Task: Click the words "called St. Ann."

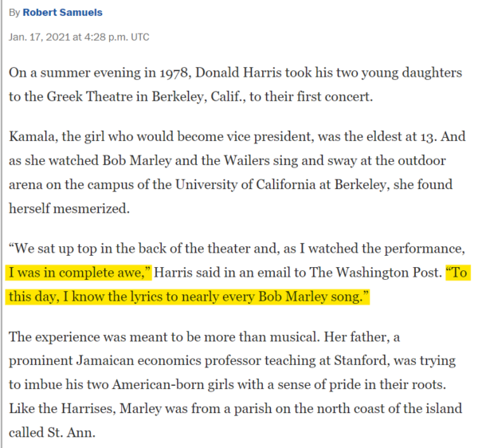Action: click(52, 432)
